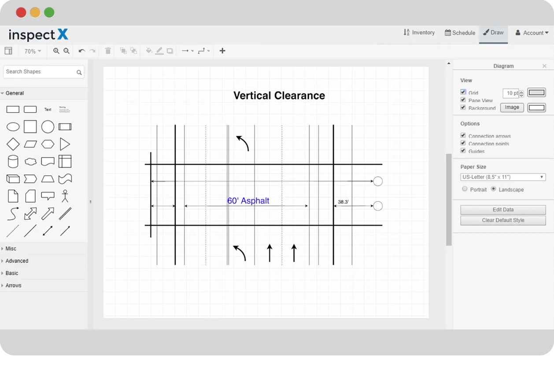Select the Portrait radio button
The width and height of the screenshot is (554, 392).
coord(465,189)
